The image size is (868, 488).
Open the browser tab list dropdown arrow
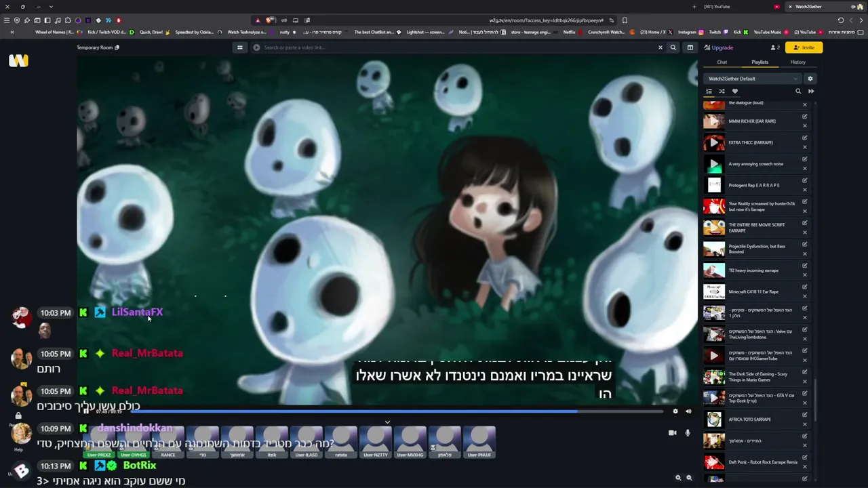51,7
